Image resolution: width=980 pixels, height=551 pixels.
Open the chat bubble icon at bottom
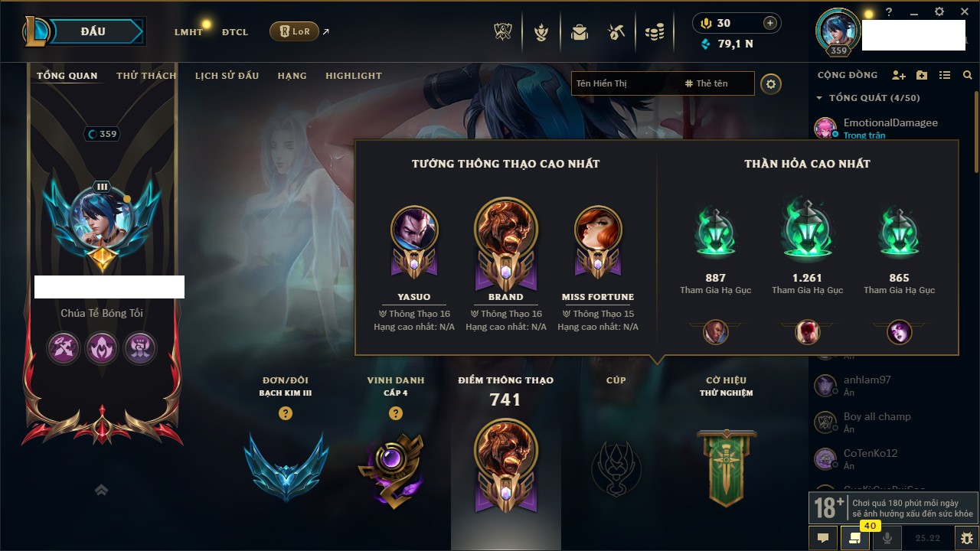(823, 538)
